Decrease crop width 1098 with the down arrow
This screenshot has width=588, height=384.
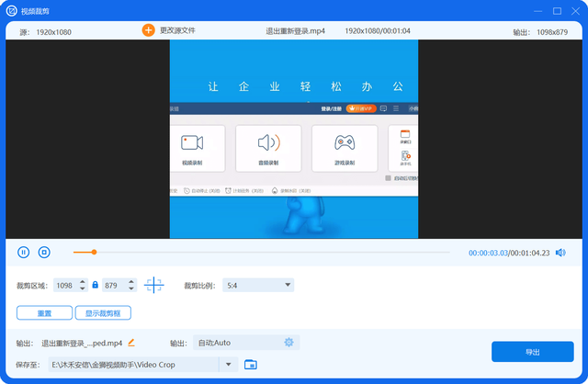pyautogui.click(x=83, y=288)
